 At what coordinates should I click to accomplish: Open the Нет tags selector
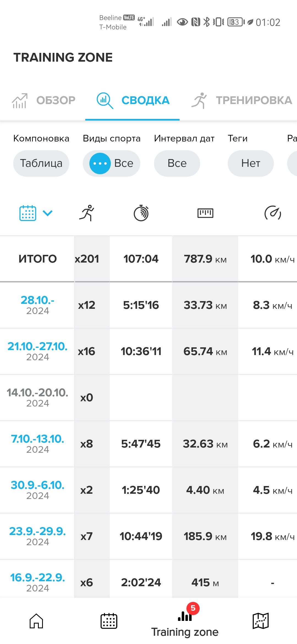tap(251, 163)
